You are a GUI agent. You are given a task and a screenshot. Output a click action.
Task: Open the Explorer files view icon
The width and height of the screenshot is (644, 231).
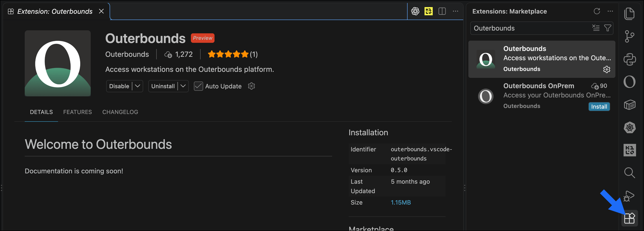[x=629, y=14]
